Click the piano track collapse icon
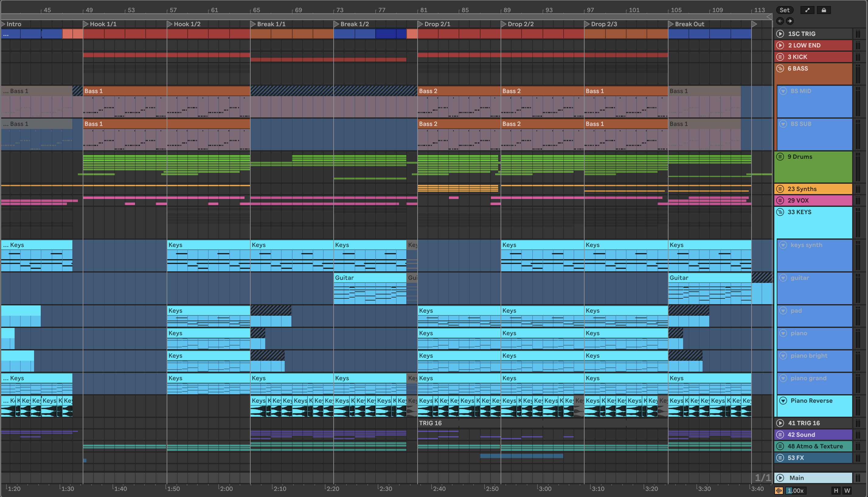 tap(783, 333)
